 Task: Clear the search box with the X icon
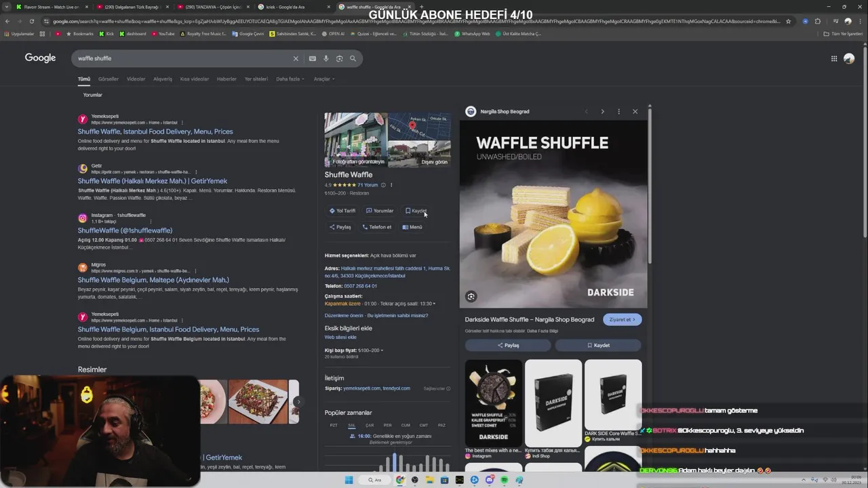(296, 58)
